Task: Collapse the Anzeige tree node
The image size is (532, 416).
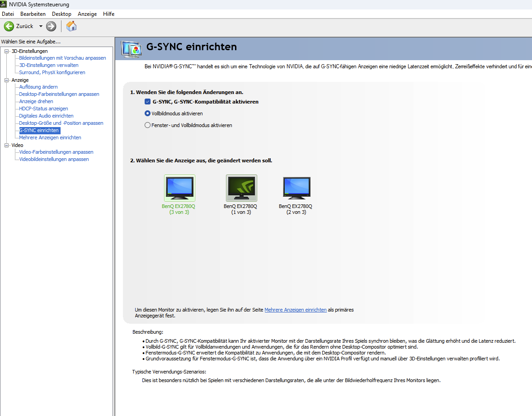Action: 6,80
